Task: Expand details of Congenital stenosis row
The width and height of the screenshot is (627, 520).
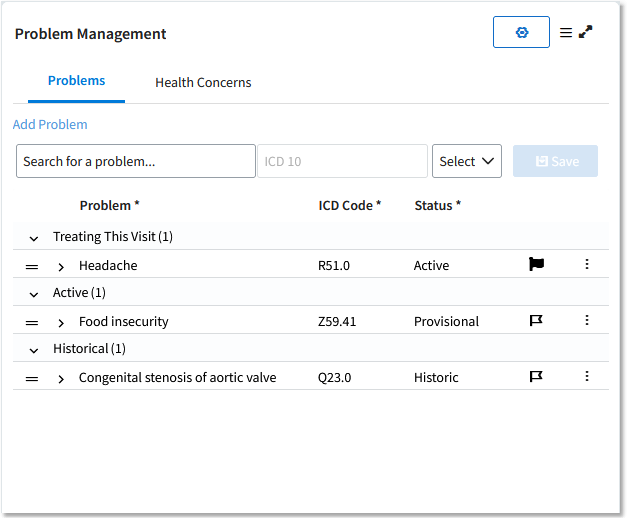Action: (x=61, y=379)
